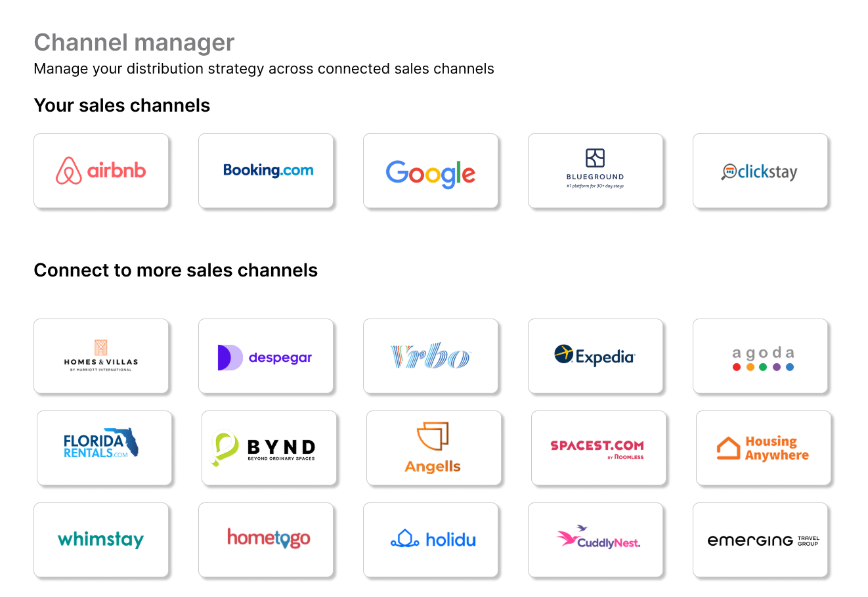868x597 pixels.
Task: Open the HomeToGo channel card
Action: point(266,540)
